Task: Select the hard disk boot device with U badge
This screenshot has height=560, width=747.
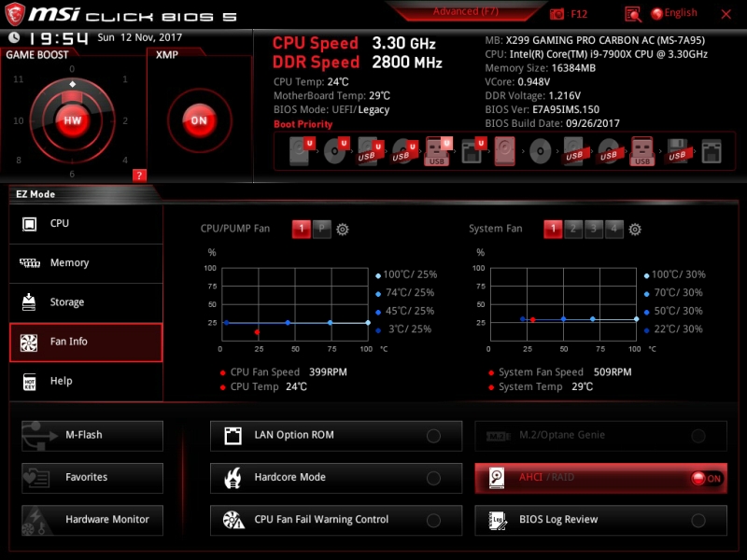Action: tap(301, 150)
